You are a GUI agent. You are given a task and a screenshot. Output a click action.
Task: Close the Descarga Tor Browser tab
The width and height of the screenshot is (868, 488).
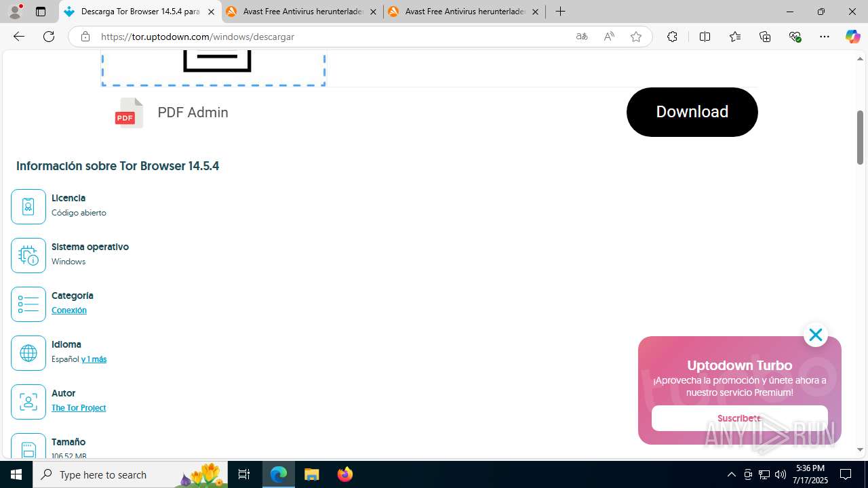click(x=211, y=12)
